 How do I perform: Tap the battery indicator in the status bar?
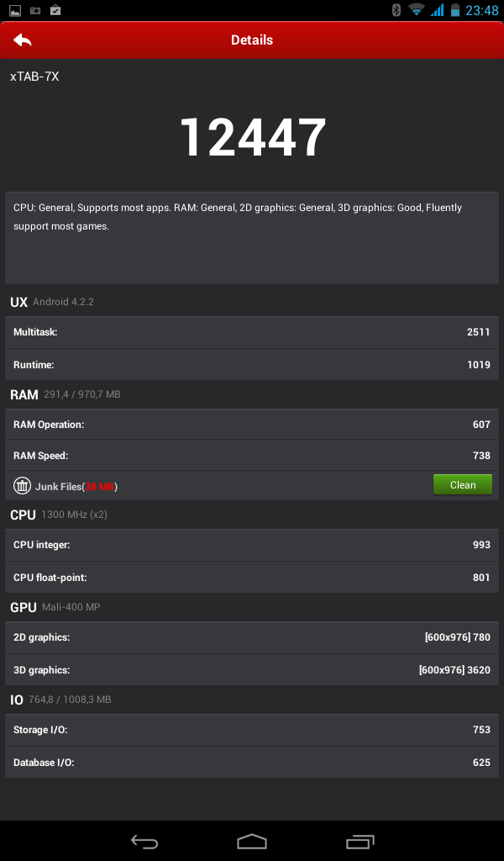pos(455,10)
